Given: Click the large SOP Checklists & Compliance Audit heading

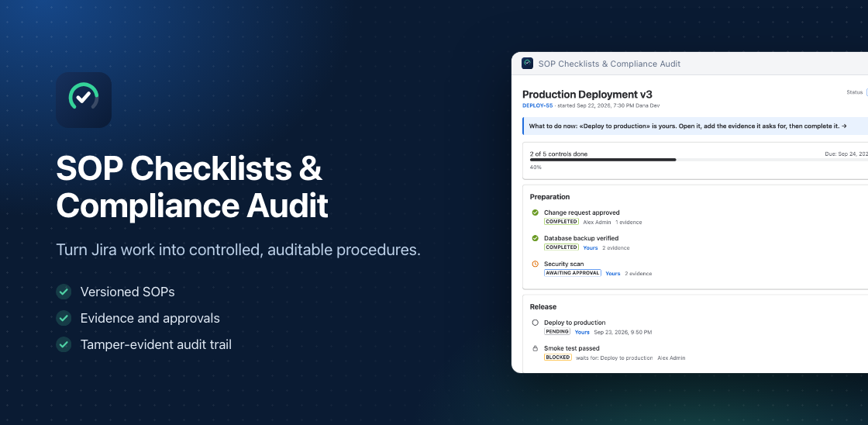Looking at the screenshot, I should click(x=192, y=187).
